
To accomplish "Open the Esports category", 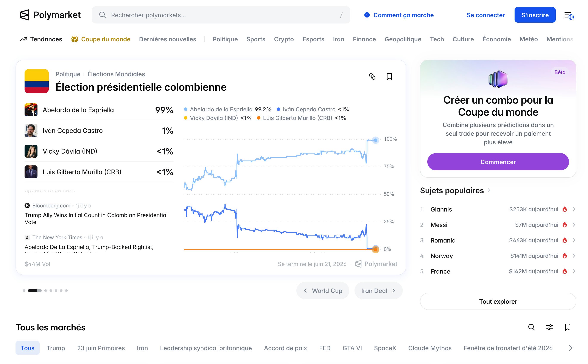I will (x=313, y=39).
